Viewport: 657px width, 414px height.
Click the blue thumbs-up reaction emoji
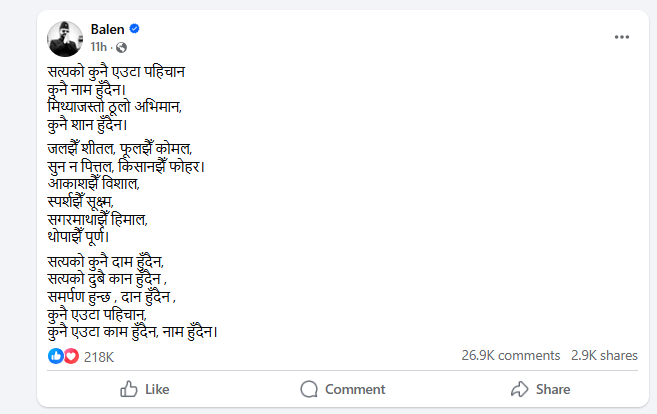(x=55, y=355)
